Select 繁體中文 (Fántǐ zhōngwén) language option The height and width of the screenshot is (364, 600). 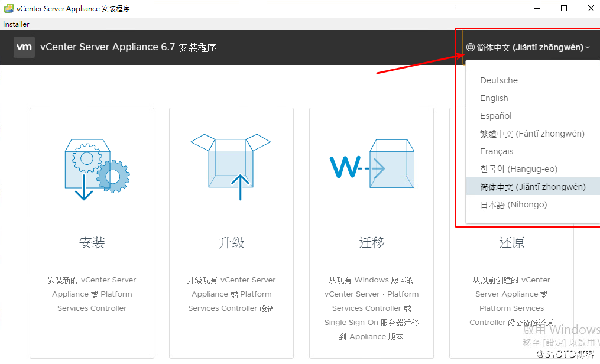532,133
